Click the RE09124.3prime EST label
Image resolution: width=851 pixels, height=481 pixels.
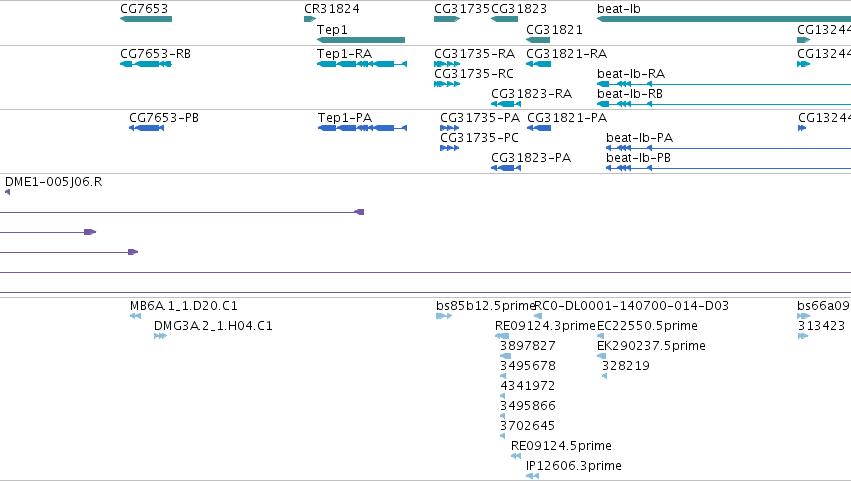pyautogui.click(x=545, y=326)
